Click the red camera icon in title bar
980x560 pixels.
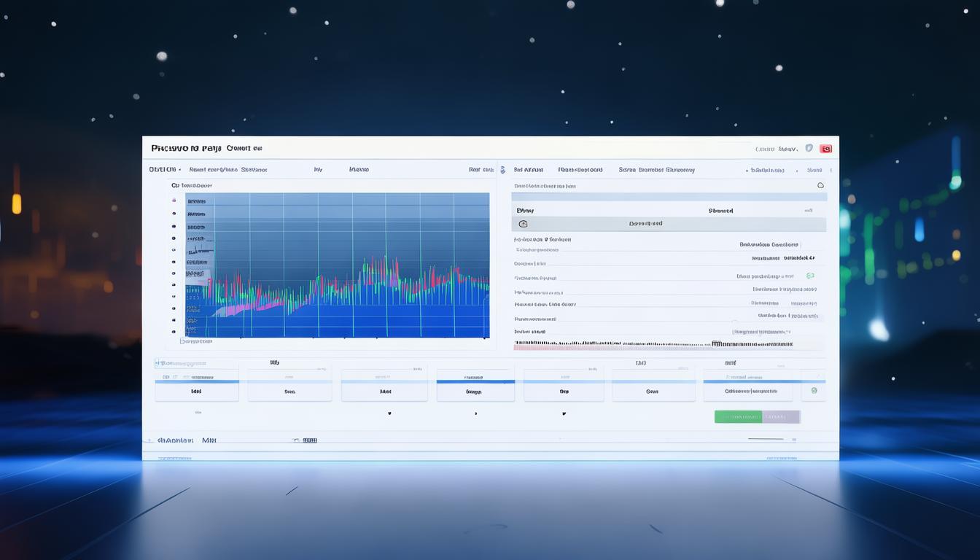[825, 149]
